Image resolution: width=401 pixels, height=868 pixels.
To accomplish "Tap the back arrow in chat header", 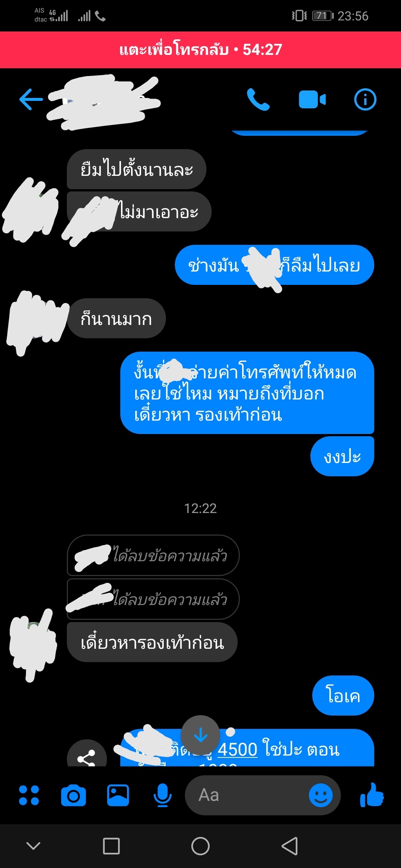I will point(31,99).
